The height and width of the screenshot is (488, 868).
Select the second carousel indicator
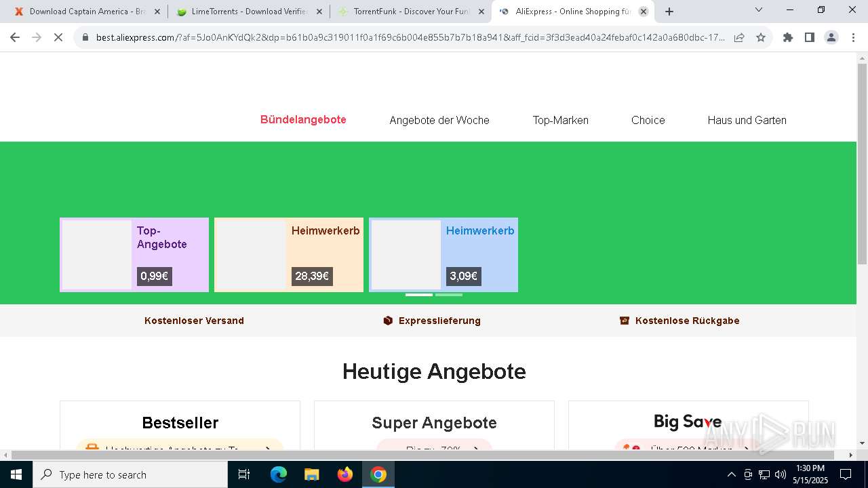(x=449, y=295)
